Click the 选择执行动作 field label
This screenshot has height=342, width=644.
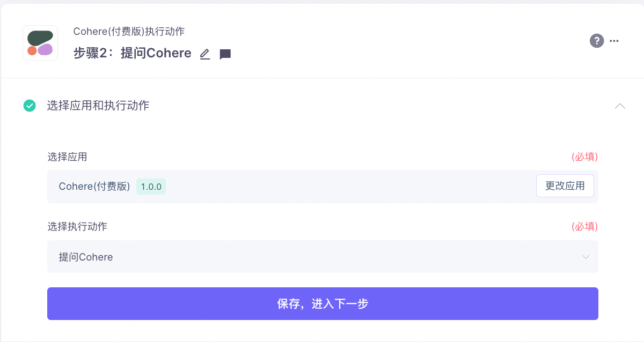click(x=77, y=226)
